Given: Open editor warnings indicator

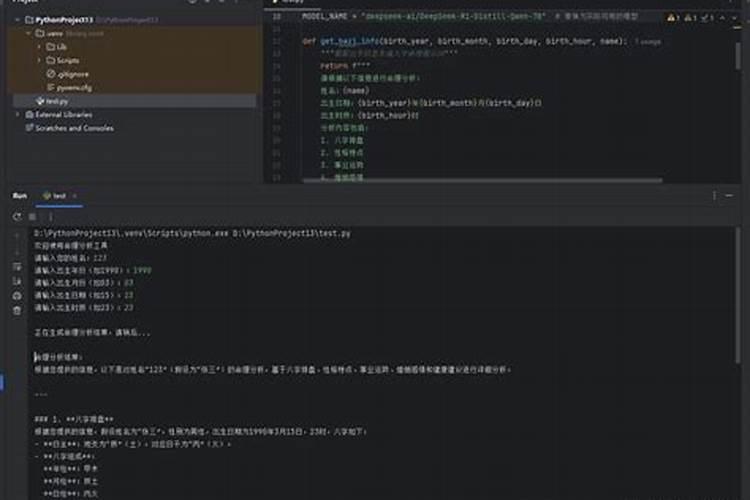Looking at the screenshot, I should pos(673,18).
